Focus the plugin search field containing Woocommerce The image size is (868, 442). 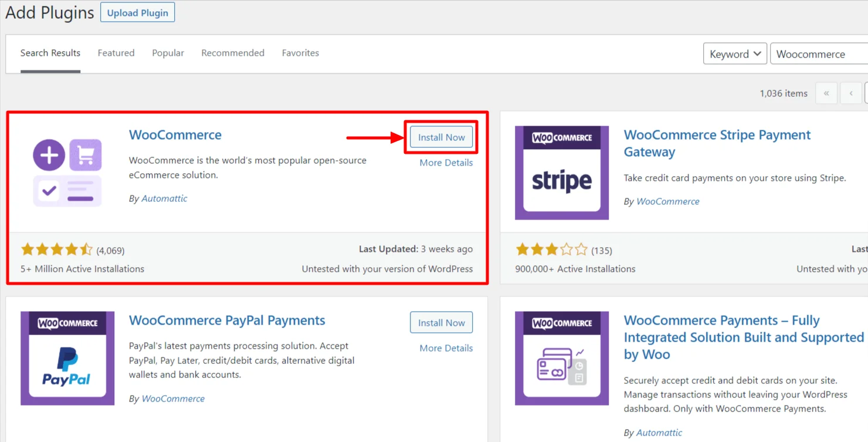point(819,54)
